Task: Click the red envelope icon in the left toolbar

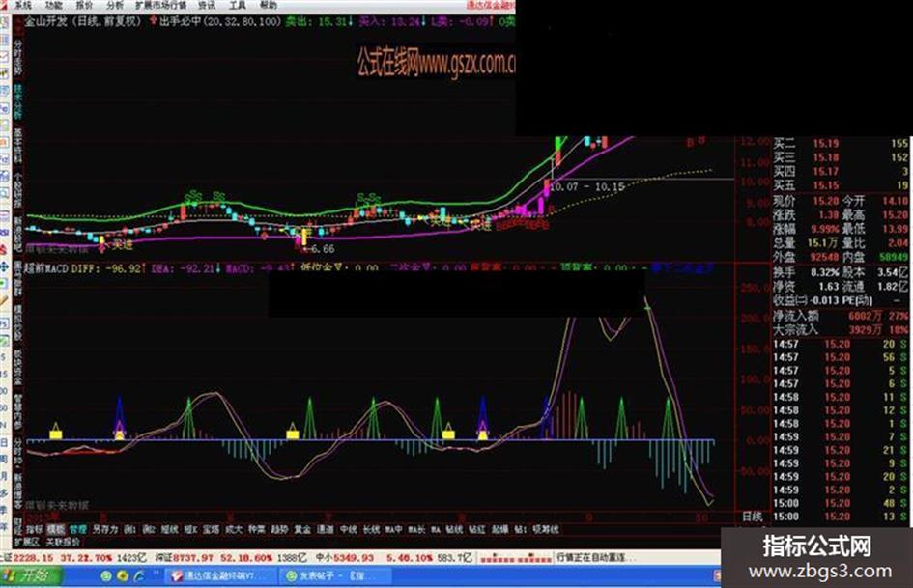Action: [5, 57]
